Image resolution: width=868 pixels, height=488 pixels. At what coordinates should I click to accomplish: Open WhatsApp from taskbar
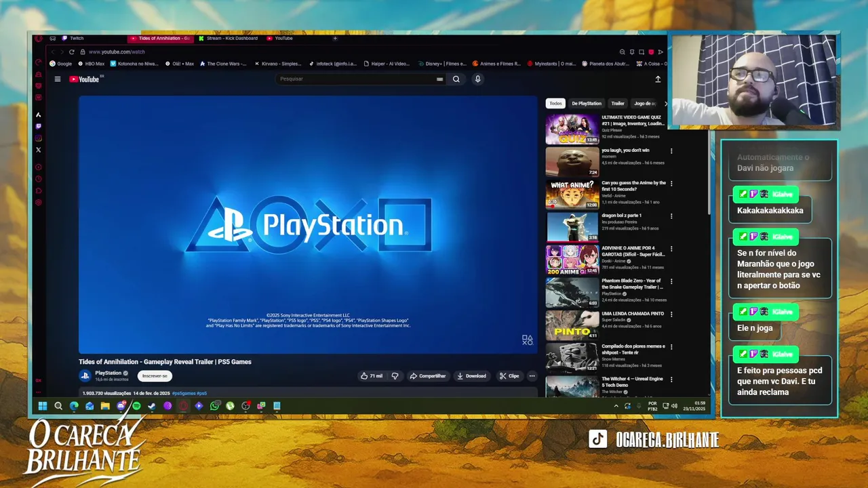point(214,406)
